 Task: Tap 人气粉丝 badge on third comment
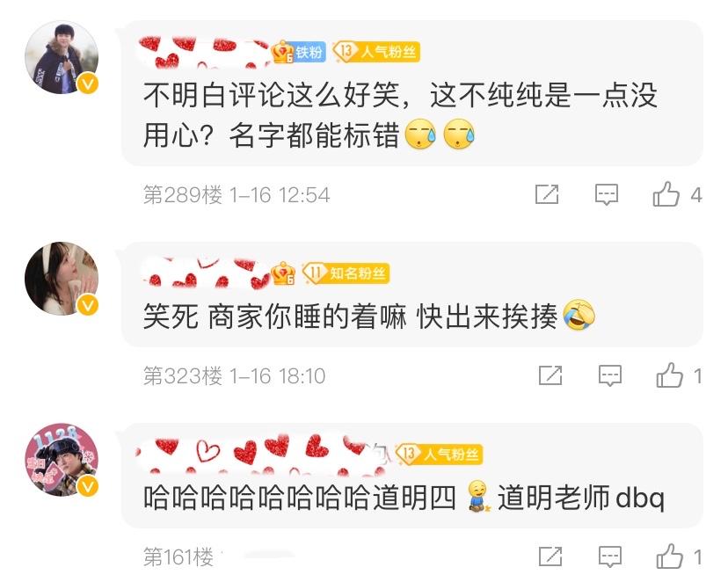(x=440, y=454)
